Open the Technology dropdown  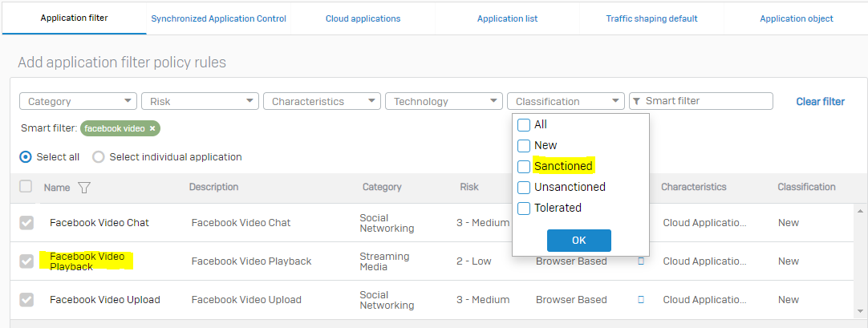coord(444,101)
